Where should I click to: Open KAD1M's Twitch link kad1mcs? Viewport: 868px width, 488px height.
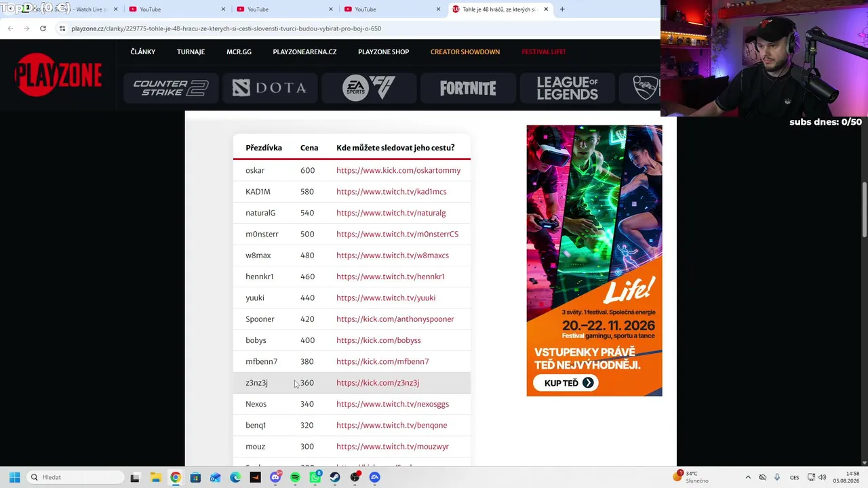(391, 192)
